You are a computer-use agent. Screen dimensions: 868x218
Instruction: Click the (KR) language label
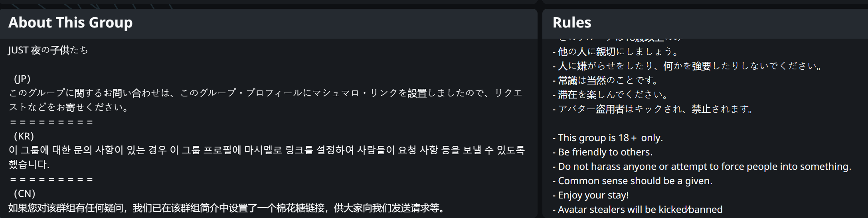(24, 136)
